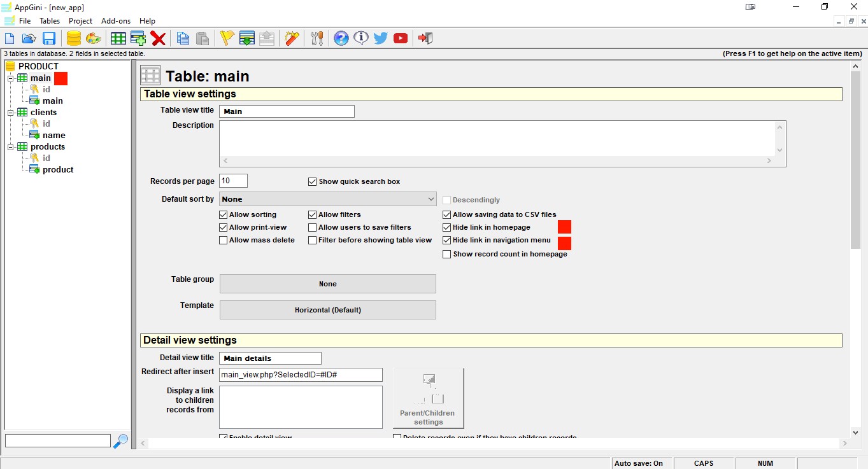Collapse the products table tree node
The height and width of the screenshot is (469, 868).
click(11, 146)
